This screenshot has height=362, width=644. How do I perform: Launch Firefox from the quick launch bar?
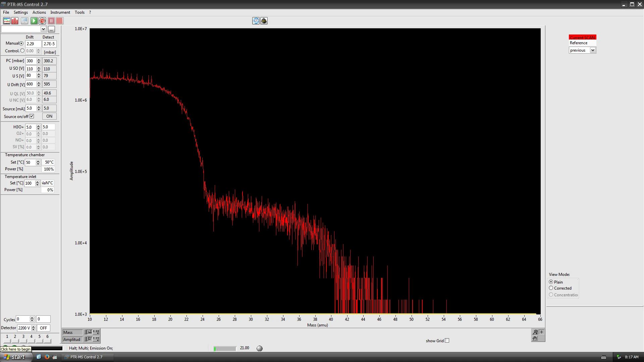click(x=47, y=357)
